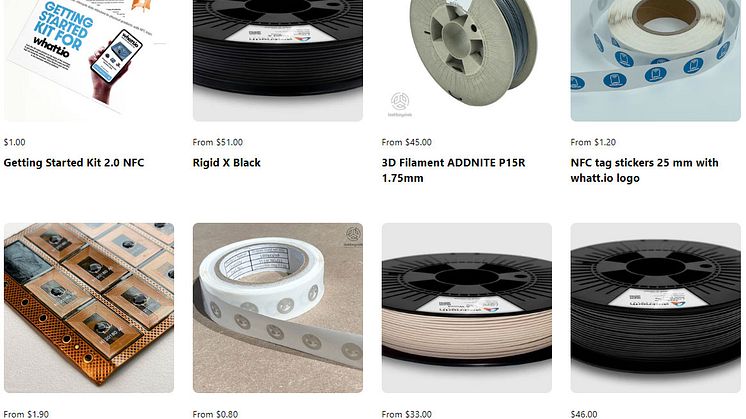This screenshot has width=746, height=419.
Task: Select the white NFC sticker tape roll image
Action: [x=278, y=308]
